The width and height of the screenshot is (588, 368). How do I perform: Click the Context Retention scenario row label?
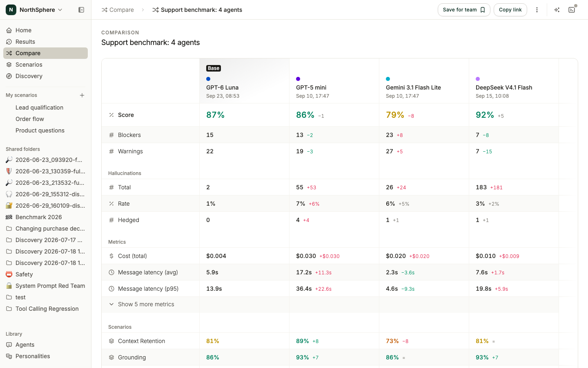click(x=141, y=341)
